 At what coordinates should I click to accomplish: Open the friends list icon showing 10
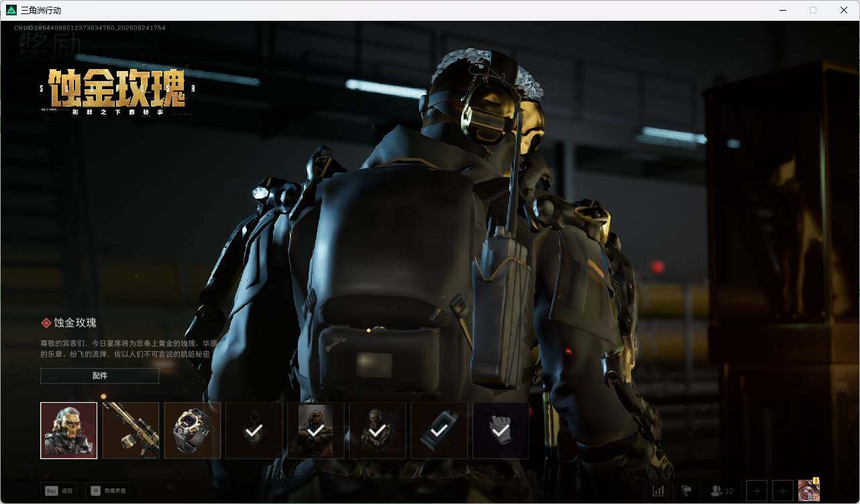click(722, 491)
